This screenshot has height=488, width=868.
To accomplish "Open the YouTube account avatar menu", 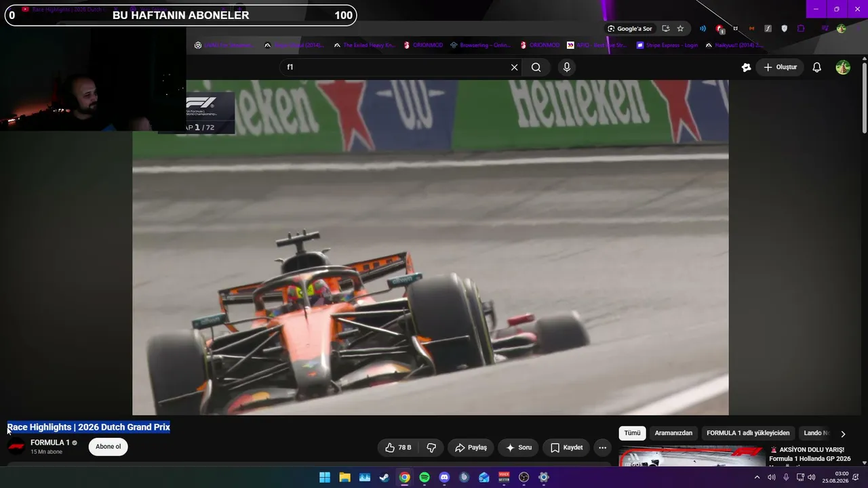I will (843, 67).
